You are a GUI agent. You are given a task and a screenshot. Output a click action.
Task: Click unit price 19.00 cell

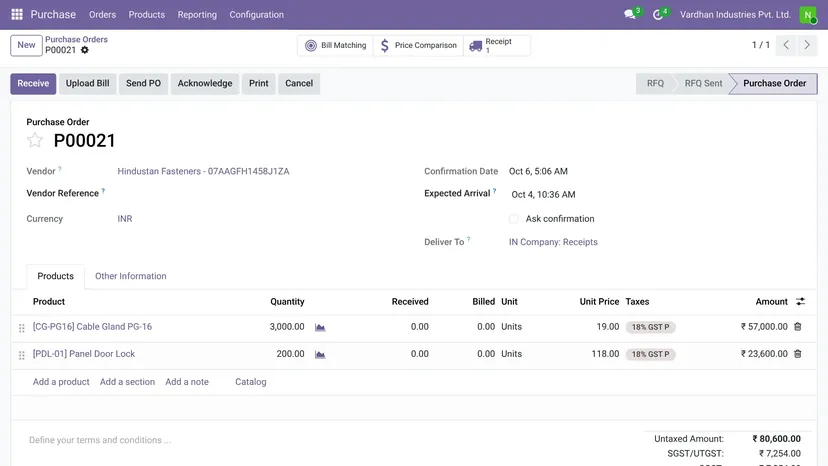[608, 327]
